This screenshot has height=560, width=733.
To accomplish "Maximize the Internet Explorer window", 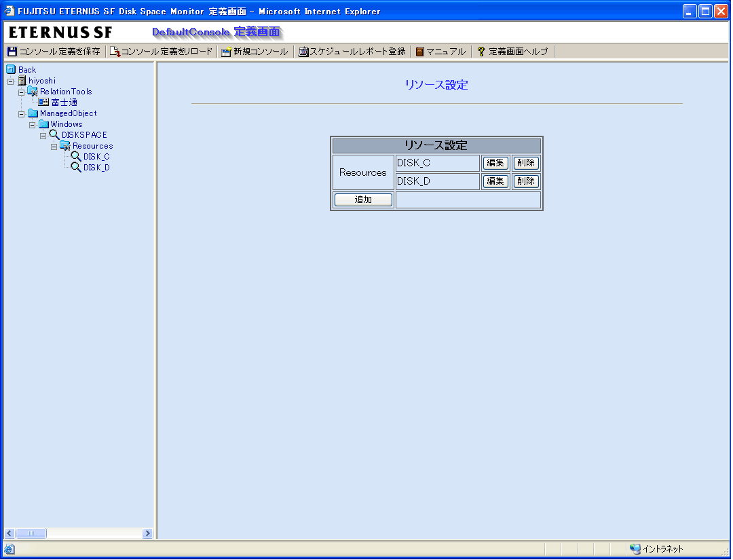I will click(x=705, y=12).
